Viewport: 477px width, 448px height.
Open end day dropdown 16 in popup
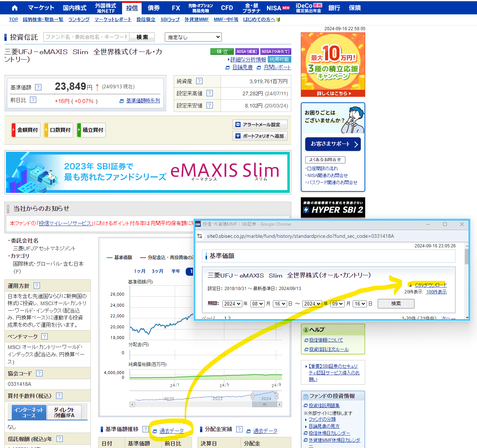pyautogui.click(x=360, y=304)
